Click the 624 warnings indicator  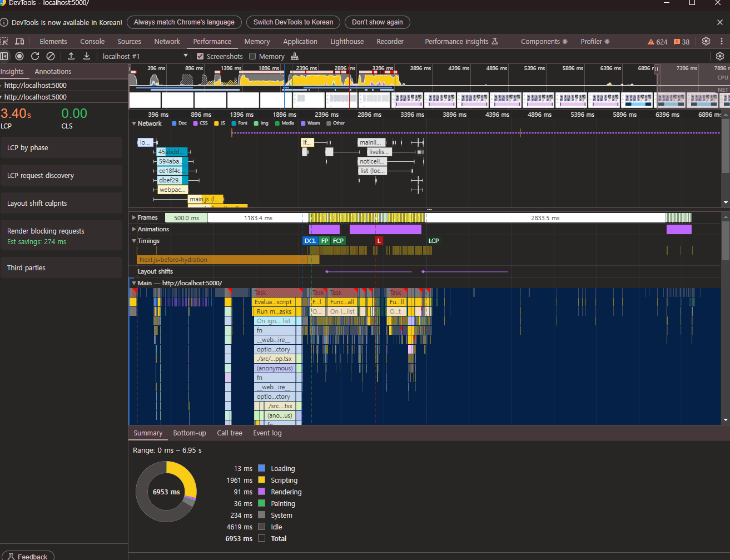pyautogui.click(x=658, y=42)
